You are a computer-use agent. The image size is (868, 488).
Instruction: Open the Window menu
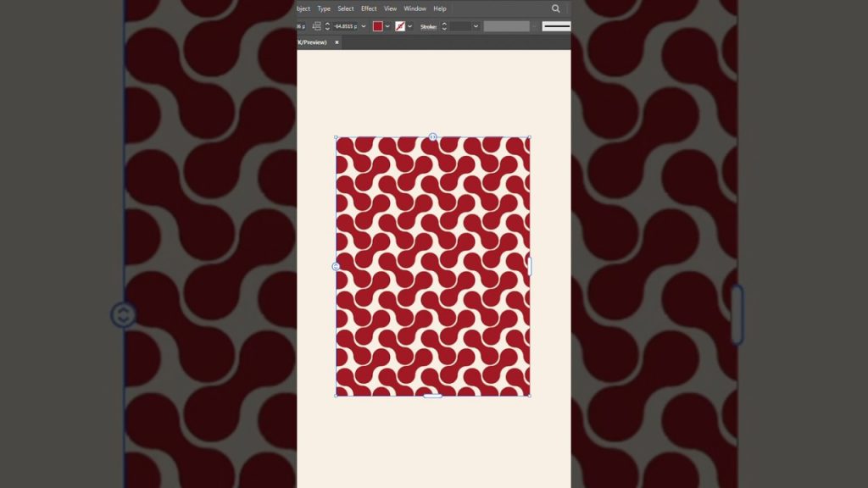point(415,8)
